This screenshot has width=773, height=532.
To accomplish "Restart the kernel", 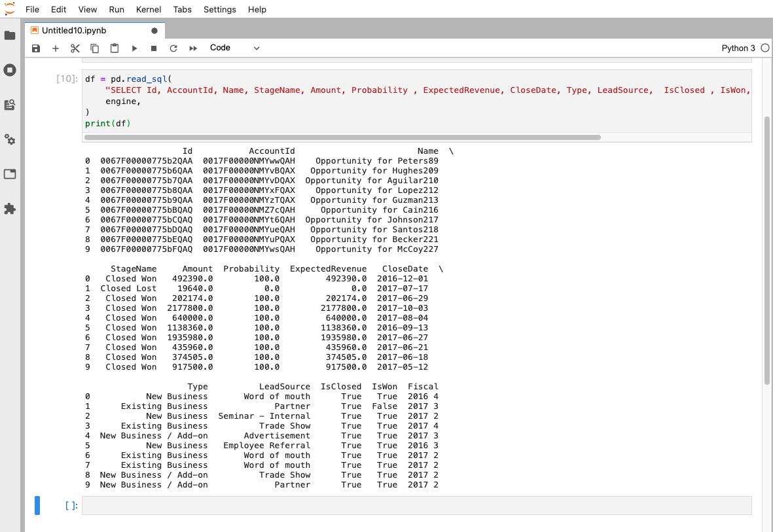I will point(173,48).
